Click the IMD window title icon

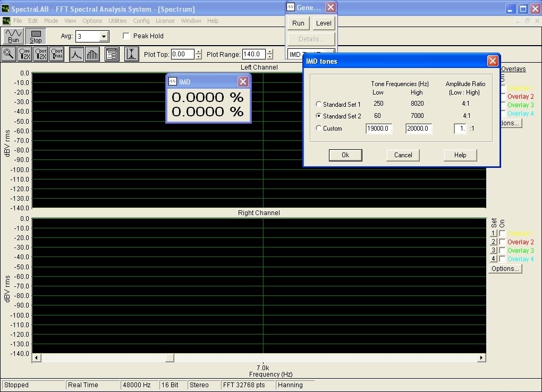(x=173, y=82)
